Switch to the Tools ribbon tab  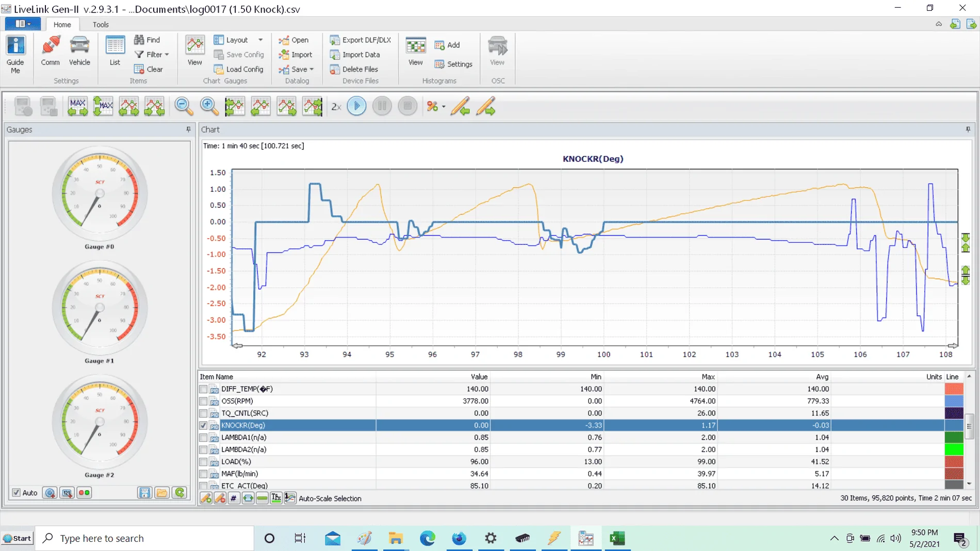pos(101,24)
